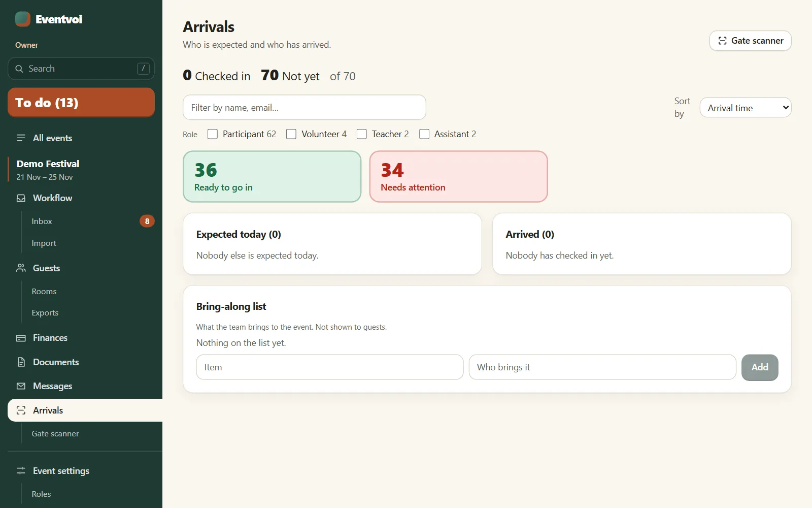Click the Messages envelope icon
812x508 pixels.
(21, 386)
